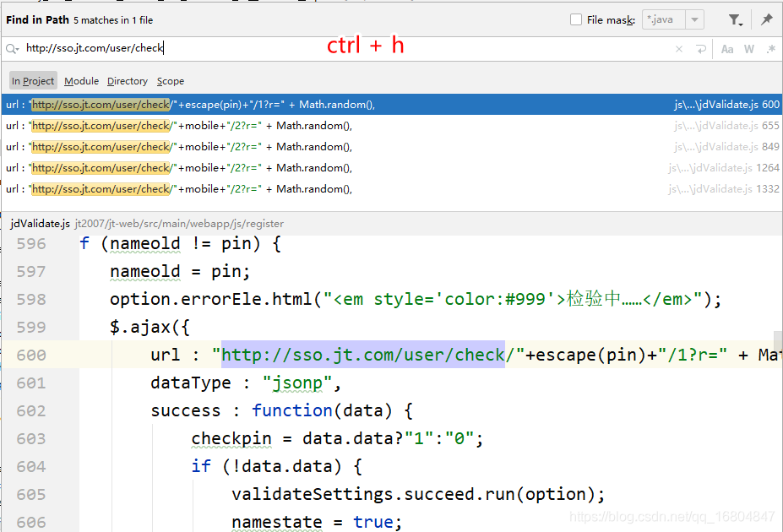Toggle Regex (.*) search option
Viewport: 783px width, 532px height.
771,49
